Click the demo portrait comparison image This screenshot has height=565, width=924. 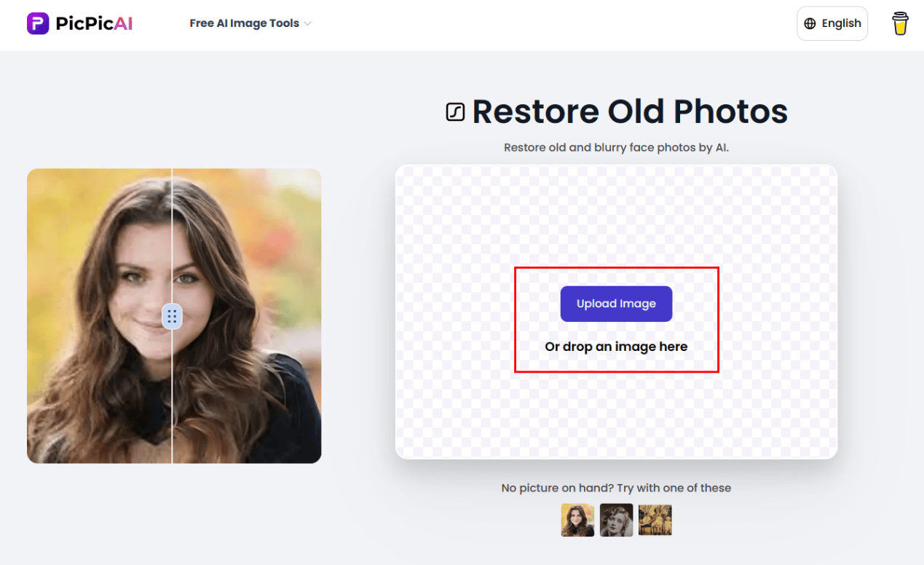tap(174, 316)
